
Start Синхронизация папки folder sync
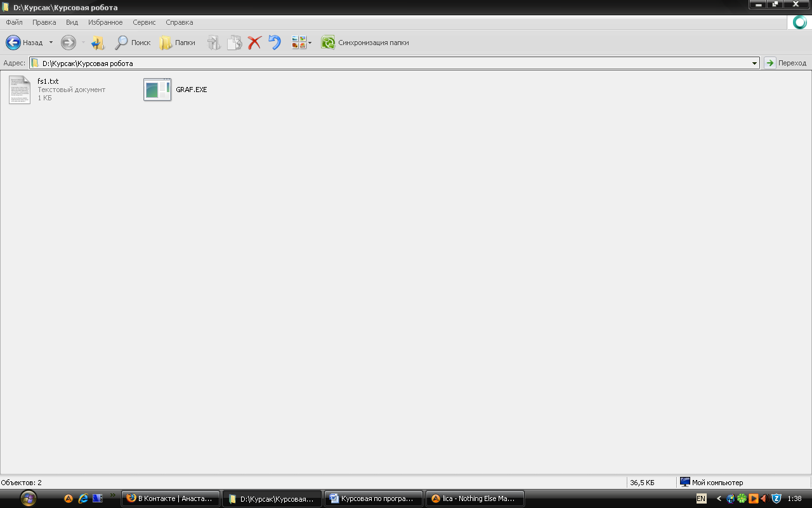[x=365, y=43]
